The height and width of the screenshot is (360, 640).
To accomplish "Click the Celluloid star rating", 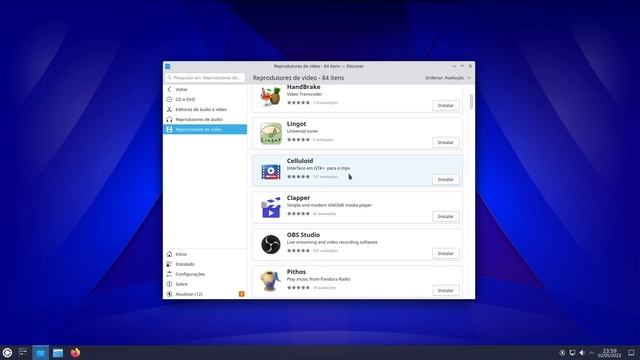I will click(298, 177).
